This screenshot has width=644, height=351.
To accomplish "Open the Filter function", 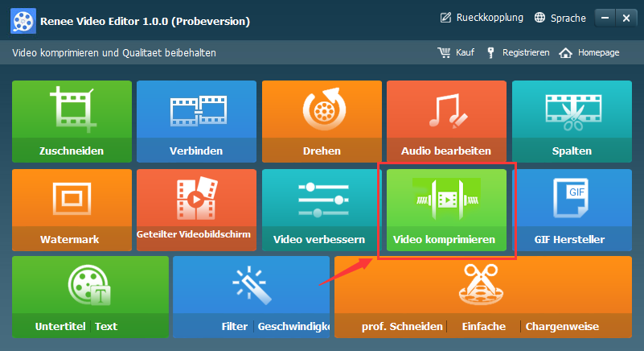I will [235, 327].
